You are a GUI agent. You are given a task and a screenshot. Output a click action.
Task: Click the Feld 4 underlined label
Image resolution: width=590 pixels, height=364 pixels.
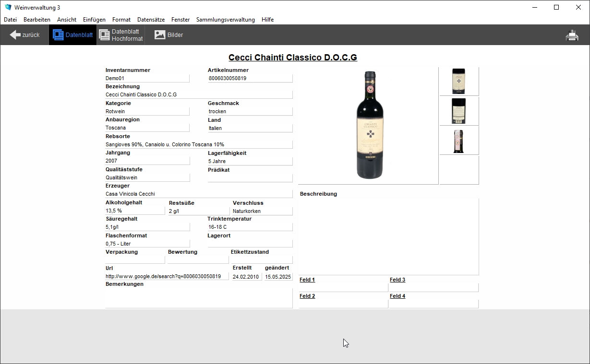point(397,296)
